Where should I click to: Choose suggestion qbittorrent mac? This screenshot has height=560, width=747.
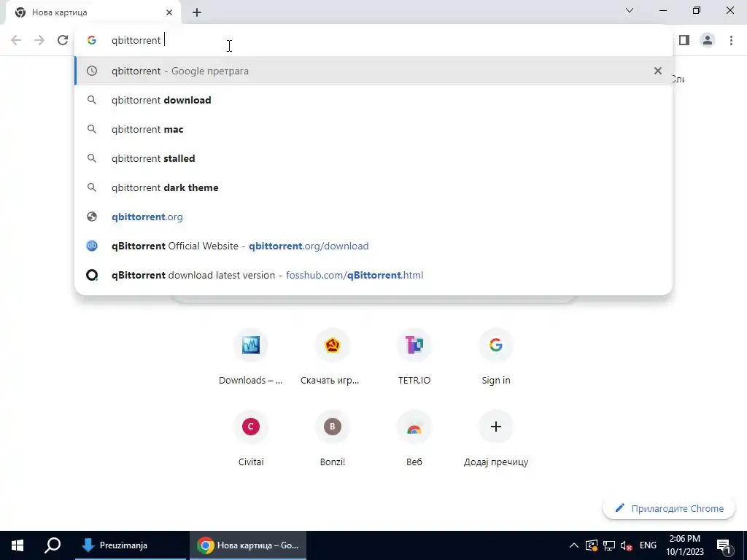373,129
